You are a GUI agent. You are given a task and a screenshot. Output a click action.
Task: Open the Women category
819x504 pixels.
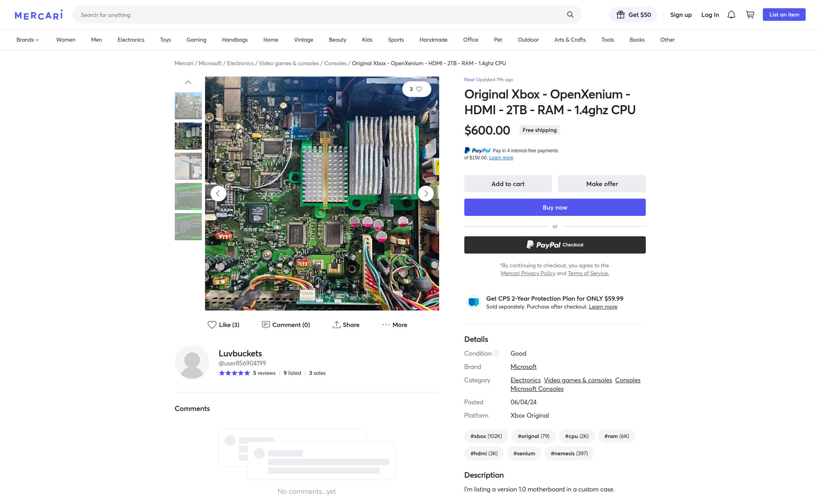click(x=66, y=40)
